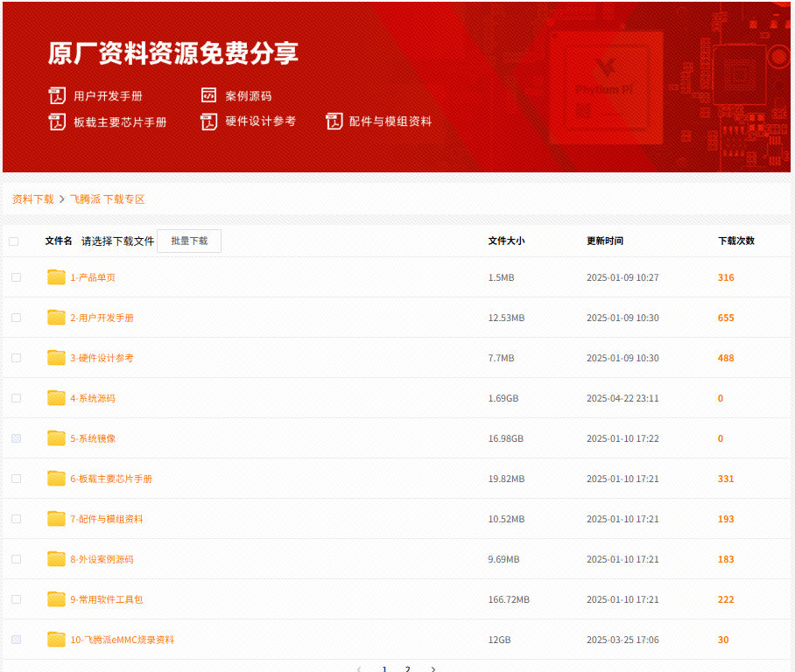This screenshot has height=672, width=795.
Task: Open the folder icon for 4-系统源码
Action: (56, 398)
